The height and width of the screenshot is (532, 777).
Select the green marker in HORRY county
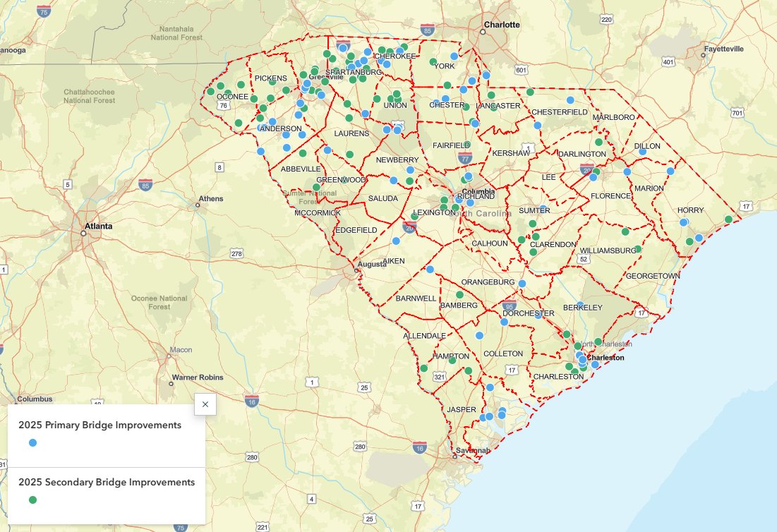click(x=728, y=219)
